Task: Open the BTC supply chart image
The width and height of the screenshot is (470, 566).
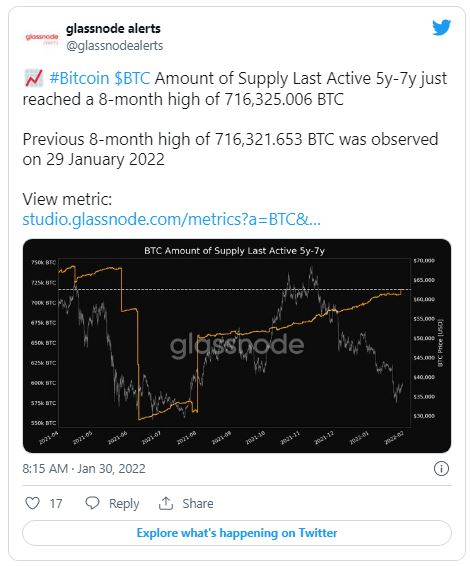Action: tap(237, 346)
